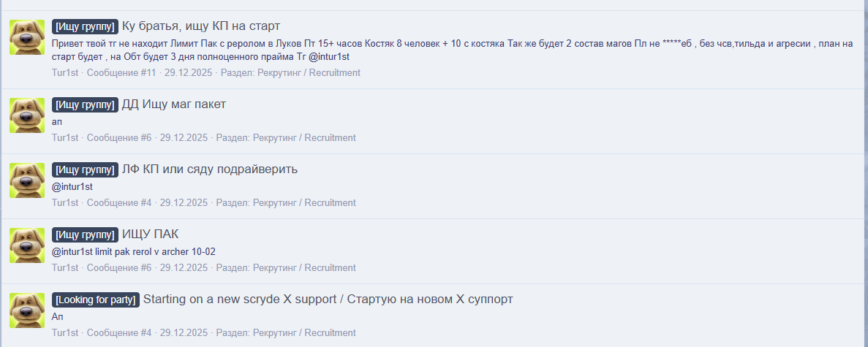
Task: Click "[Ищу группу]" label before "Ку братья" title
Action: click(85, 26)
